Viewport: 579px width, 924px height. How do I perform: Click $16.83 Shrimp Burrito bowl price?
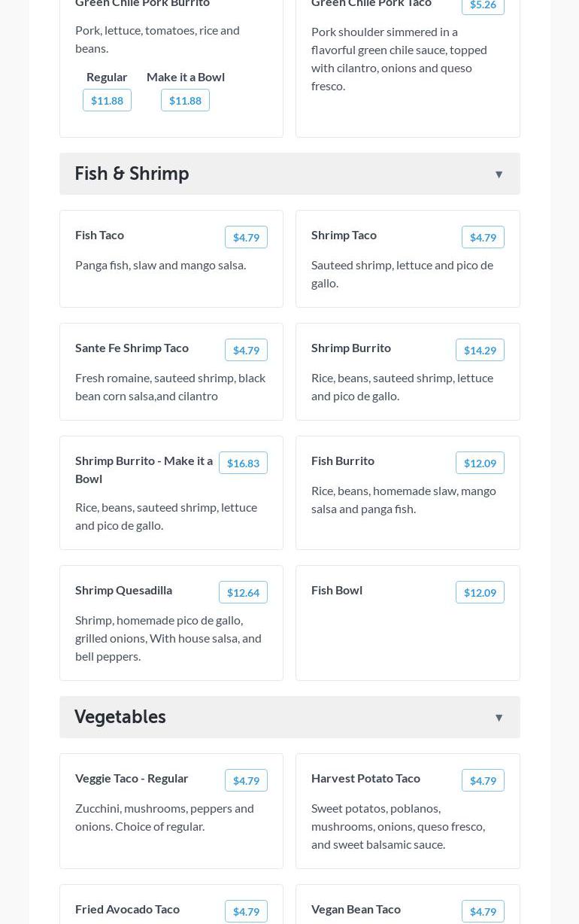pos(243,463)
